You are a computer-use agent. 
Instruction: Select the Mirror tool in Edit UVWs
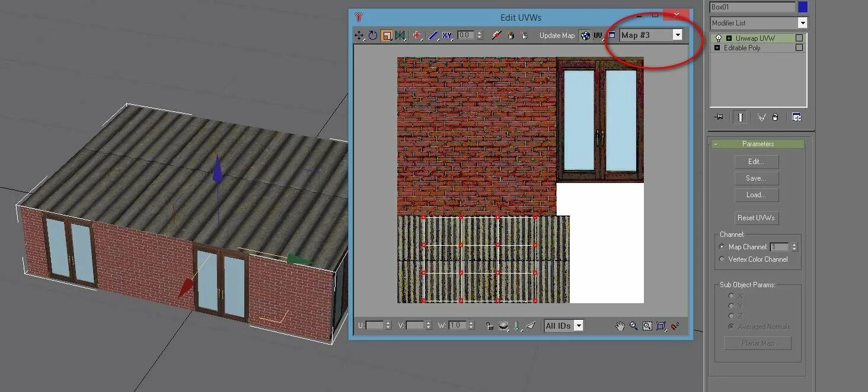coord(400,36)
